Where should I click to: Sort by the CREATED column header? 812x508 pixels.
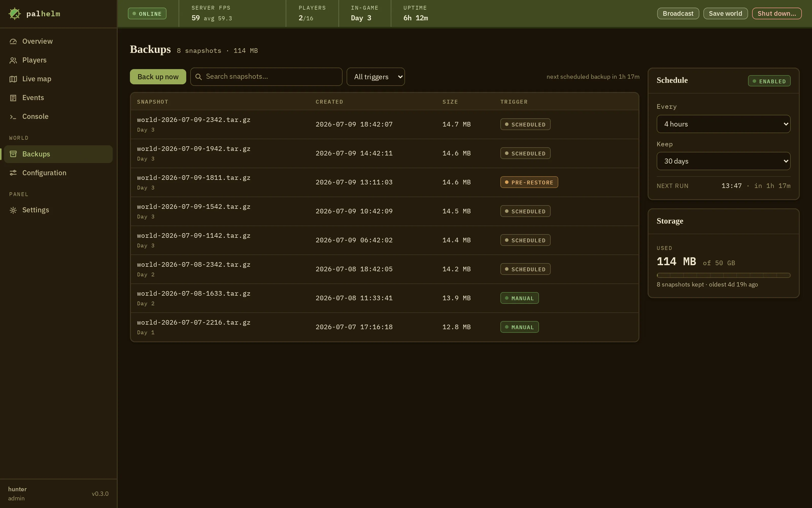point(329,102)
